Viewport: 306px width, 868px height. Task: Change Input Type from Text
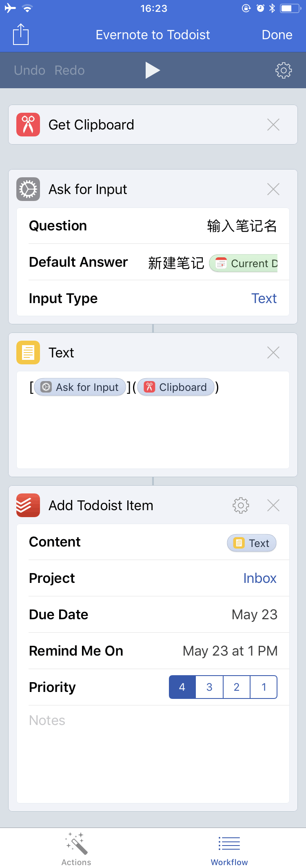[264, 298]
